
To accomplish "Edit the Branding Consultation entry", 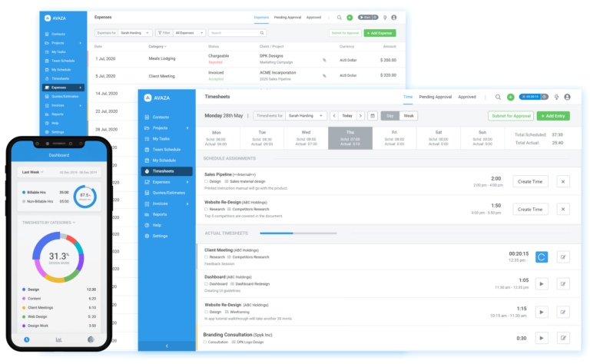I will pyautogui.click(x=563, y=338).
